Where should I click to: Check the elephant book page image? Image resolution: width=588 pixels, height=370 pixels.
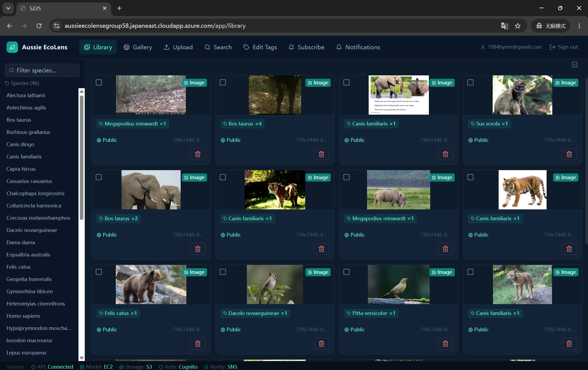coord(346,82)
